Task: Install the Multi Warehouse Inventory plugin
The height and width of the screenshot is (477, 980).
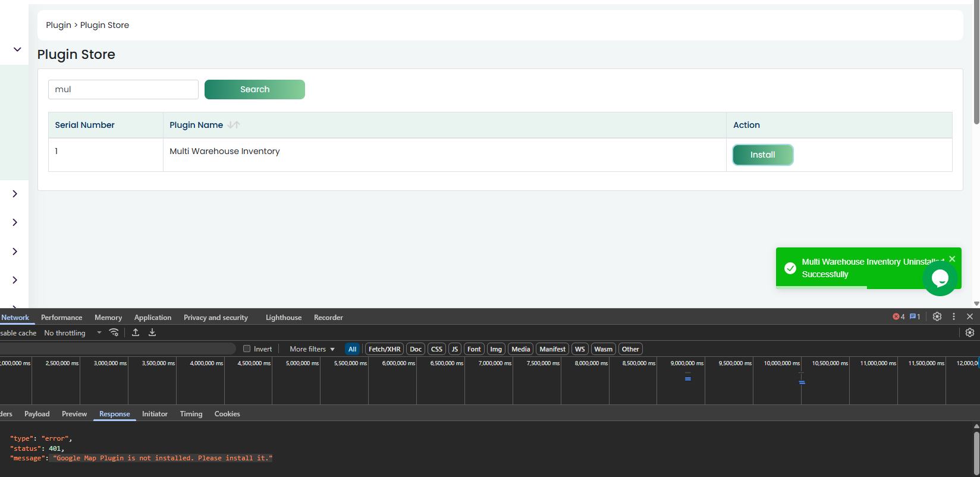Action: click(763, 155)
